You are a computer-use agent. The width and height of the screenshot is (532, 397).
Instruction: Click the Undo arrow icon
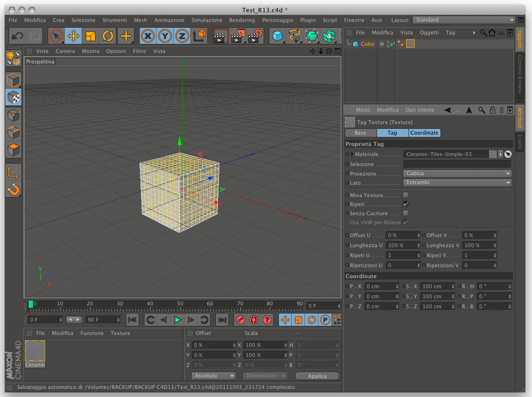(18, 36)
